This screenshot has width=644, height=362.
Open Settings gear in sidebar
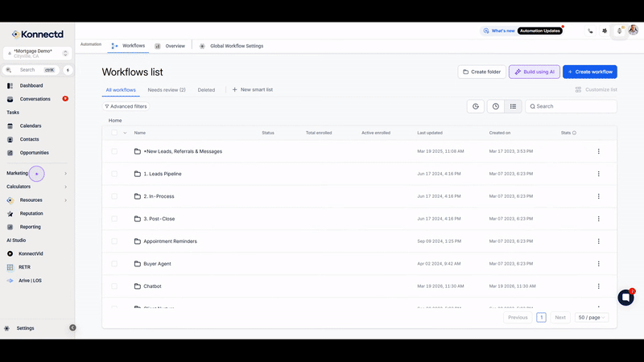click(x=7, y=328)
